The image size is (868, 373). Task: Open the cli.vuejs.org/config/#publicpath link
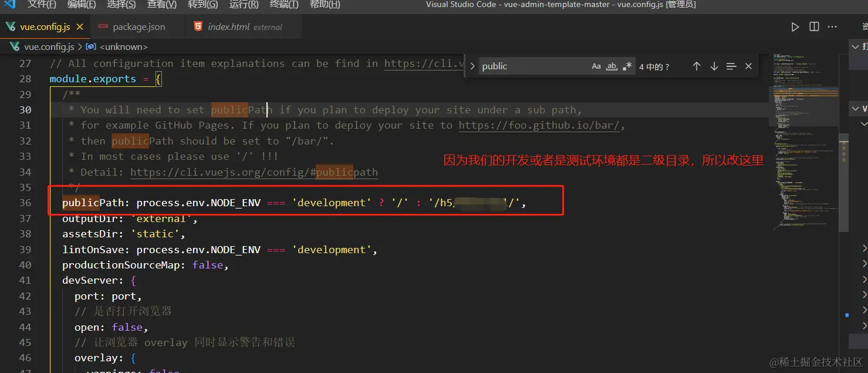click(x=254, y=172)
